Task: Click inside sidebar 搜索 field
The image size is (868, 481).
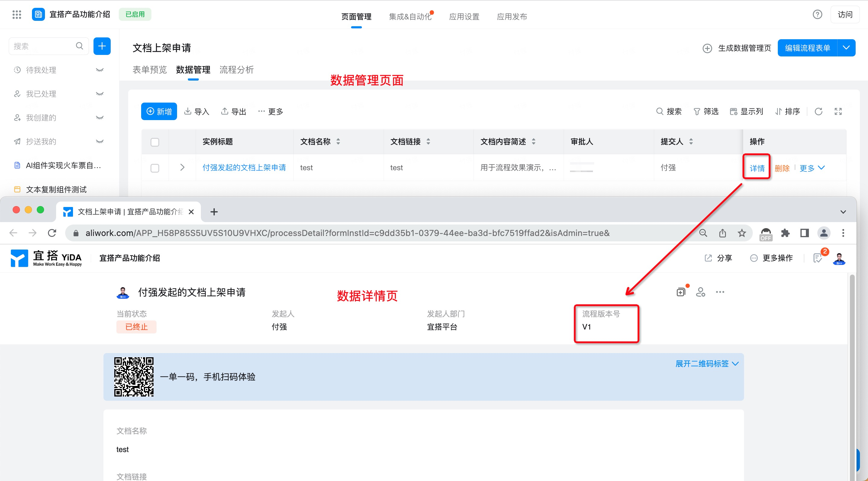Action: pos(49,46)
